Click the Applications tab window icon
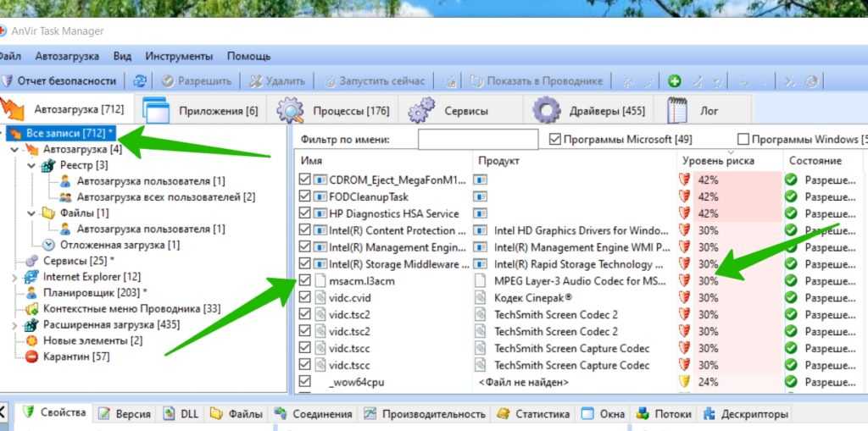Screen dimensions: 868x431 point(156,109)
